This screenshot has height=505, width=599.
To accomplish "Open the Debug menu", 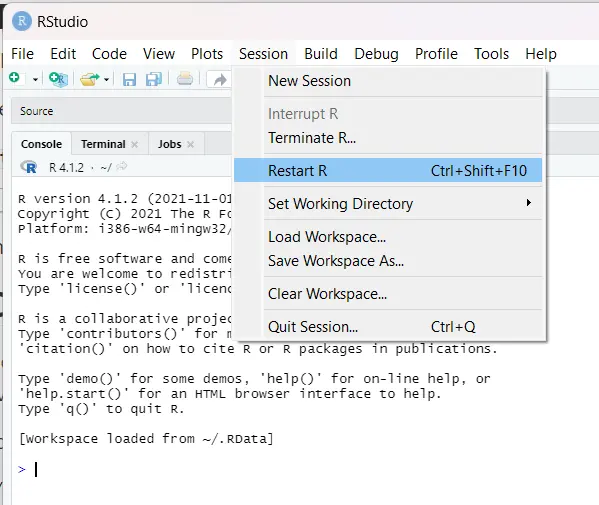I will 376,54.
